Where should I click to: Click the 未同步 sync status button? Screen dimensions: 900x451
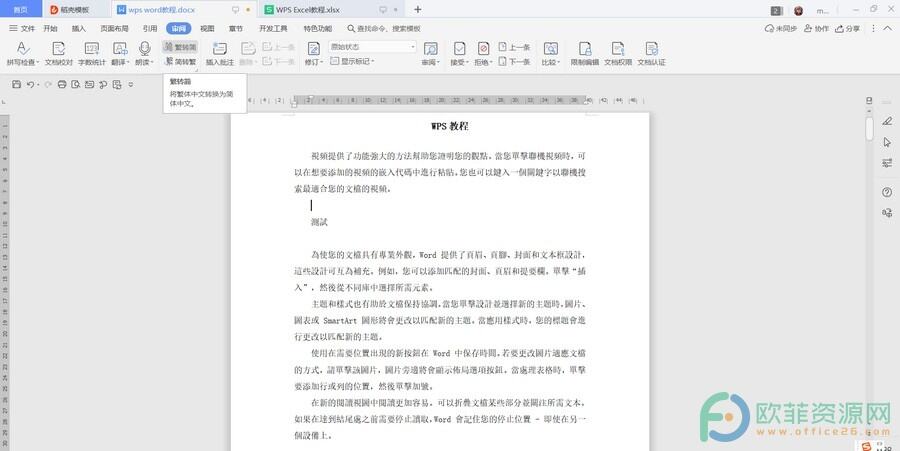coord(781,28)
